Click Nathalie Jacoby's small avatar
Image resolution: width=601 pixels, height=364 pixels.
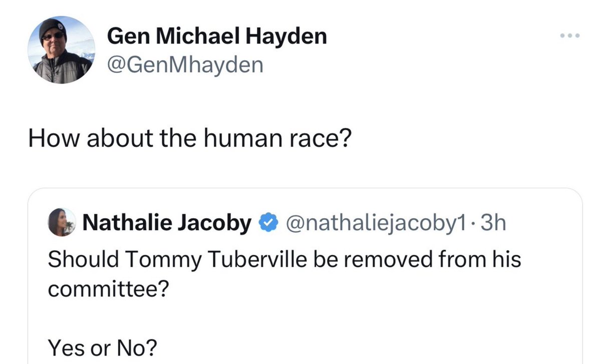62,222
